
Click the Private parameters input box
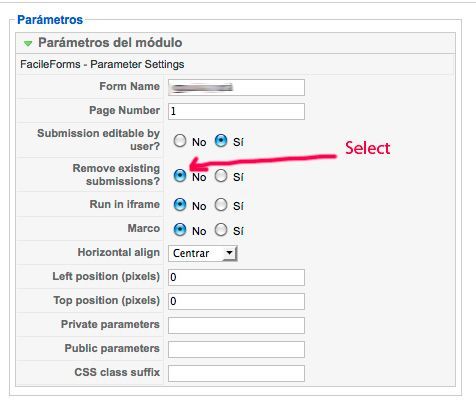point(236,325)
